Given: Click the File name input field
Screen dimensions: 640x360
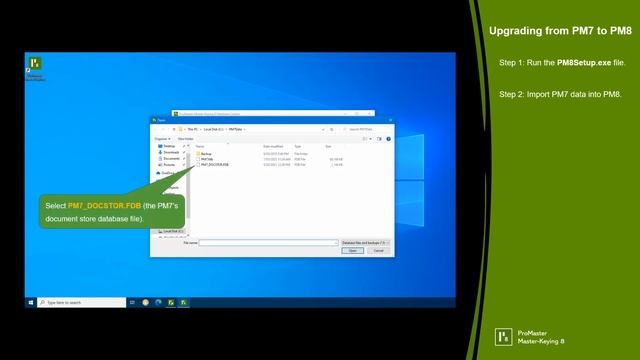Looking at the screenshot, I should click(268, 243).
